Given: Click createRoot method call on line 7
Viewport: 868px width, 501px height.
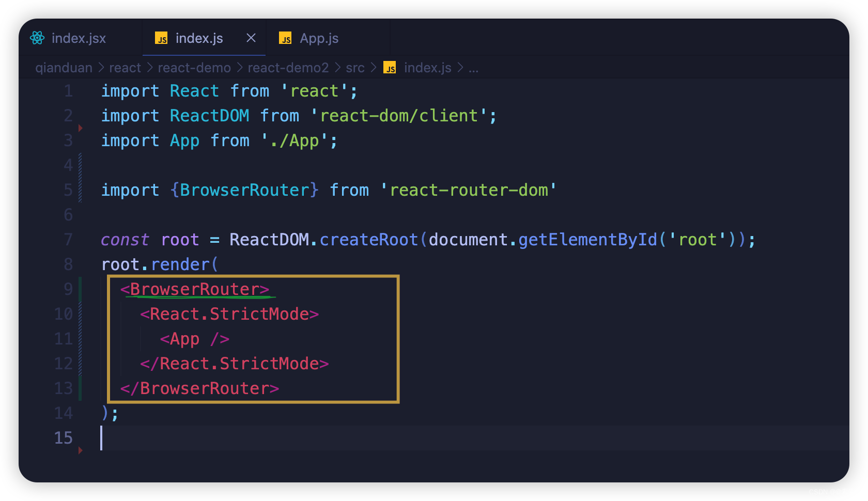Looking at the screenshot, I should click(369, 240).
